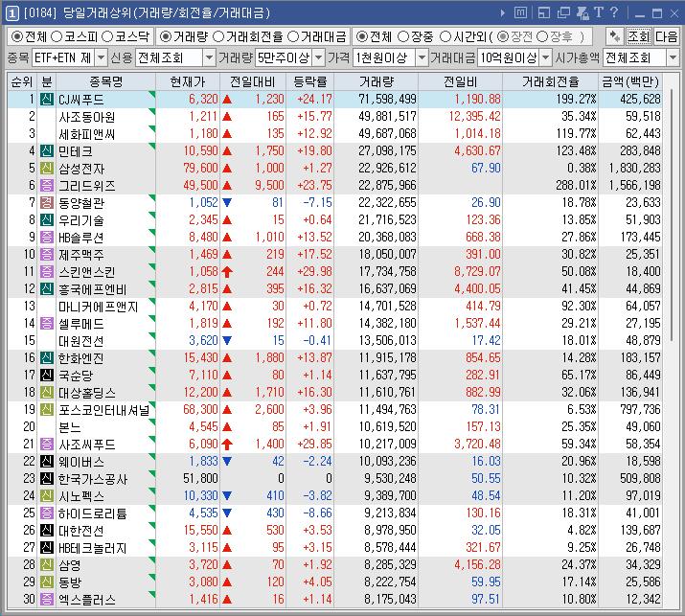Open the 시가총액 전체조회 dropdown
This screenshot has width=685, height=616.
point(673,57)
